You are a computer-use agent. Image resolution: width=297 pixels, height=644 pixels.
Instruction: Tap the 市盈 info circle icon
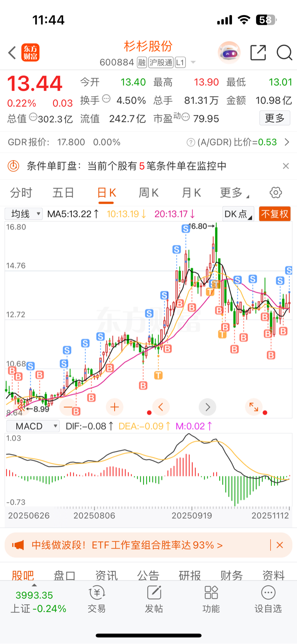(186, 117)
